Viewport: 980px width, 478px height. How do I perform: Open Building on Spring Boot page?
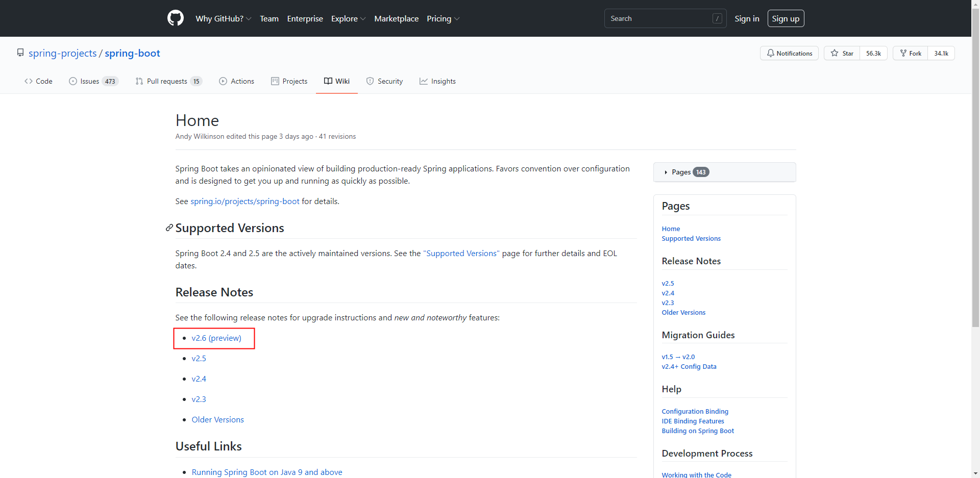698,431
